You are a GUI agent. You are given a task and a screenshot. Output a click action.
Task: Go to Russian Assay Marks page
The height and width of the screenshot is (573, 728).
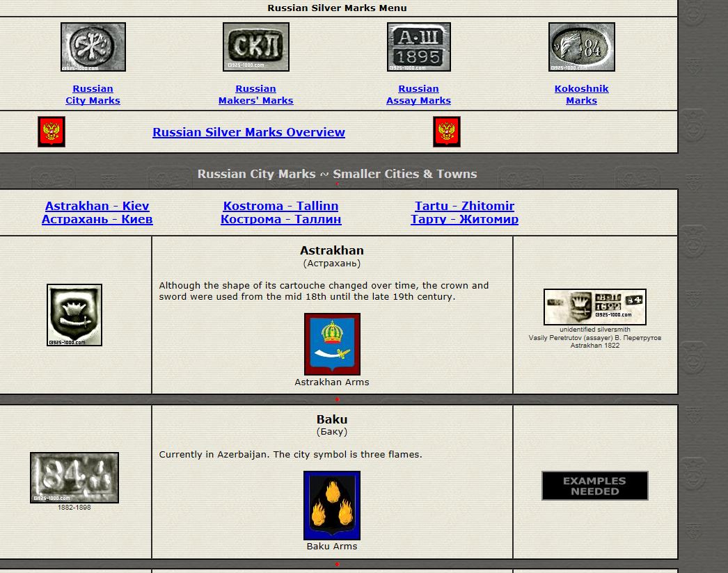[x=418, y=95]
